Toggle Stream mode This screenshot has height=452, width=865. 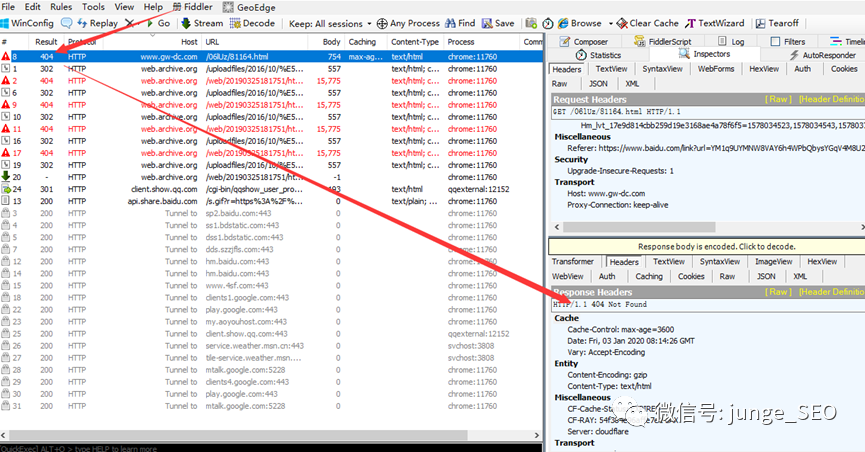(202, 23)
